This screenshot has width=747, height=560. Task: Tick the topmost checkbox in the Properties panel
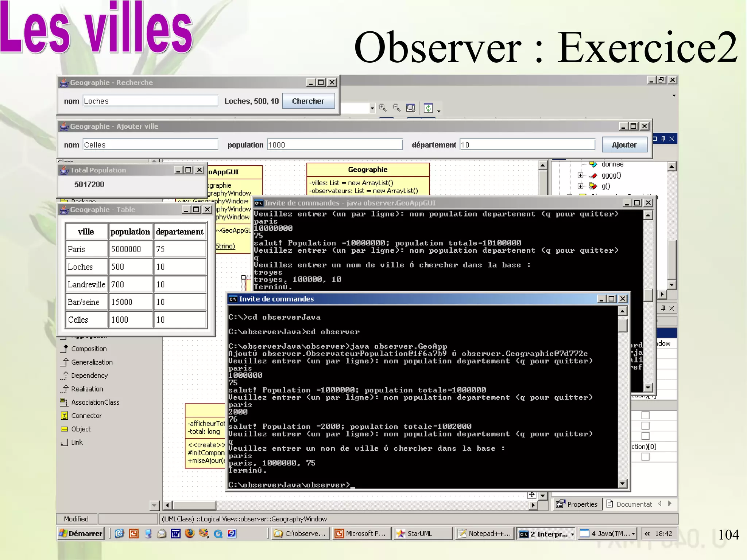tap(645, 415)
